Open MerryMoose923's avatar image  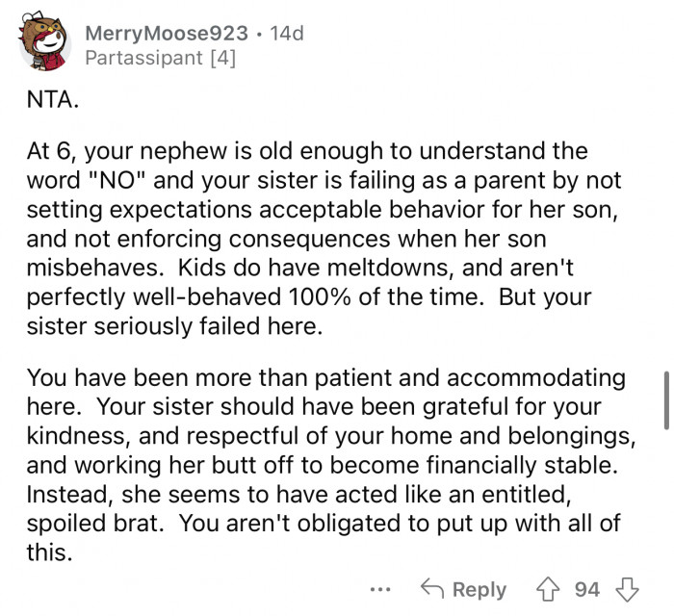tap(45, 44)
